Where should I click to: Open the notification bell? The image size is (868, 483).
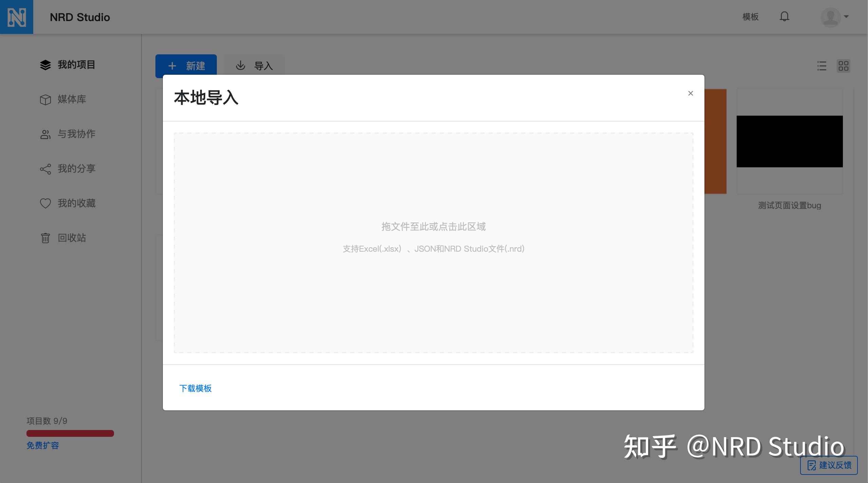(x=784, y=17)
